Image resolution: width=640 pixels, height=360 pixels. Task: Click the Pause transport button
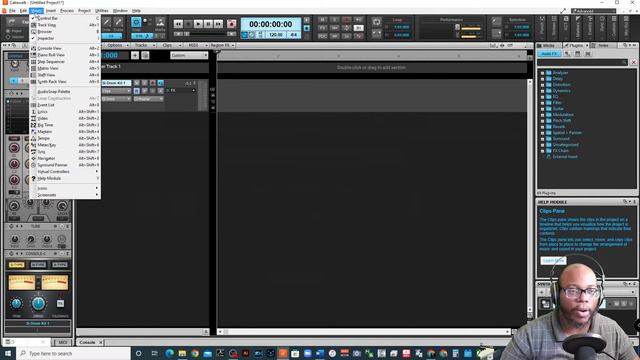click(208, 24)
